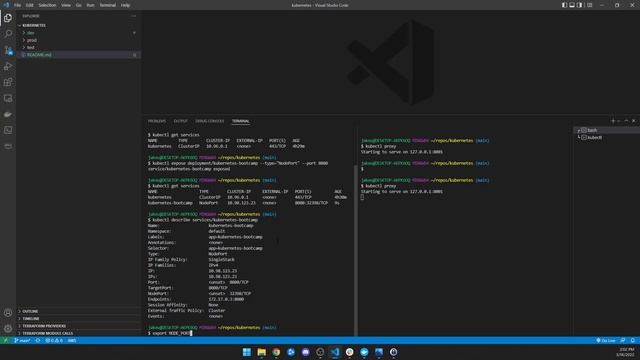This screenshot has width=640, height=360.
Task: Open the Run and Debug view
Action: [8, 66]
